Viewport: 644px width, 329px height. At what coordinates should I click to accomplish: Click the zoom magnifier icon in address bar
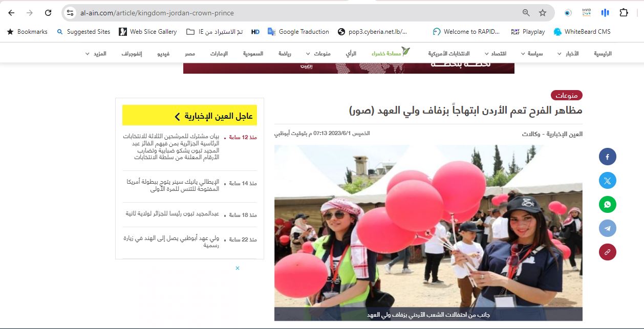tap(526, 13)
